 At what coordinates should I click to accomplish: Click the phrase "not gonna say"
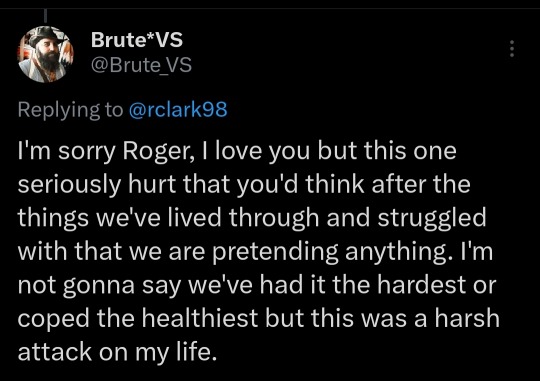click(99, 286)
